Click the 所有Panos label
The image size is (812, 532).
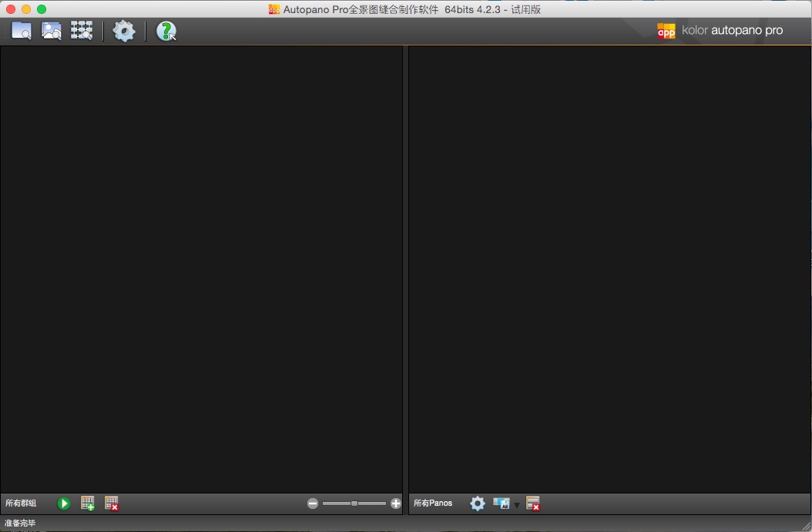point(433,503)
